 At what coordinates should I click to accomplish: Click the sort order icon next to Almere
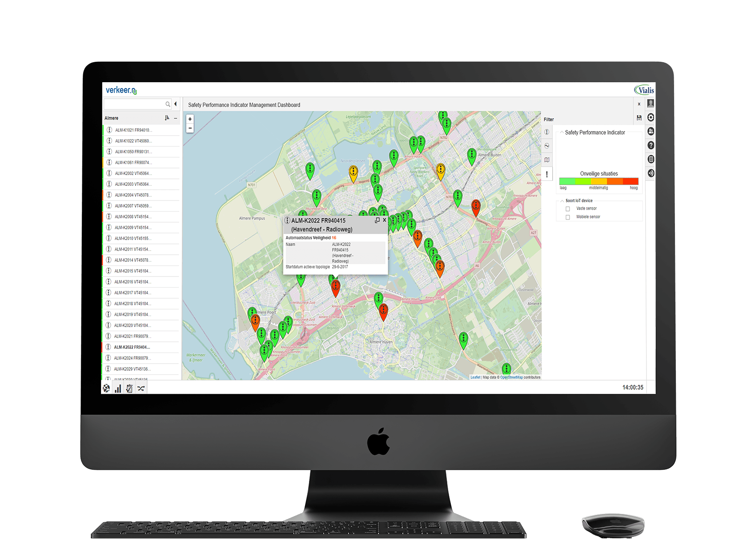click(167, 118)
